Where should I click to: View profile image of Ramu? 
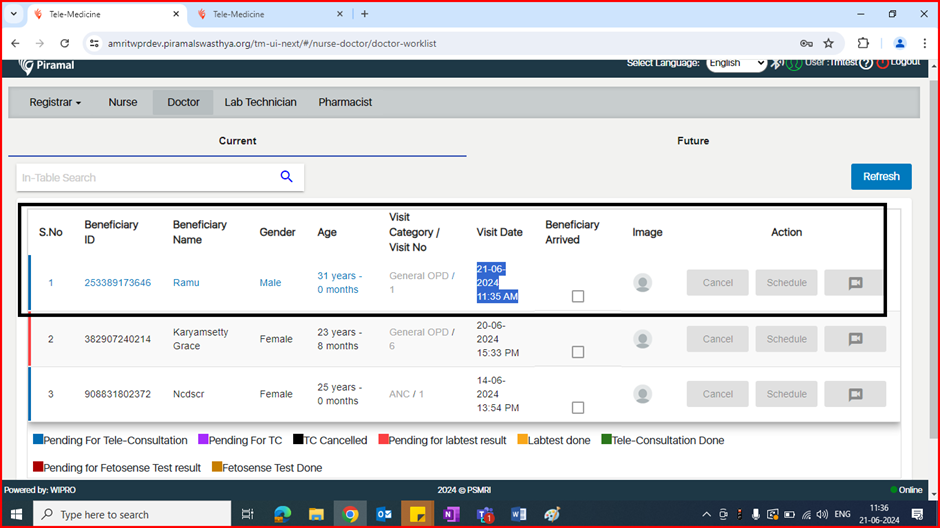click(643, 283)
